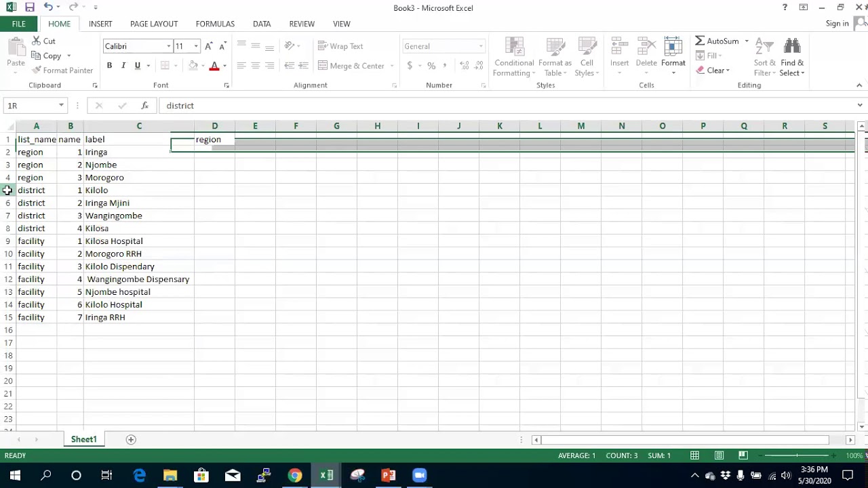868x488 pixels.
Task: Click the Percent Style icon
Action: pyautogui.click(x=431, y=66)
